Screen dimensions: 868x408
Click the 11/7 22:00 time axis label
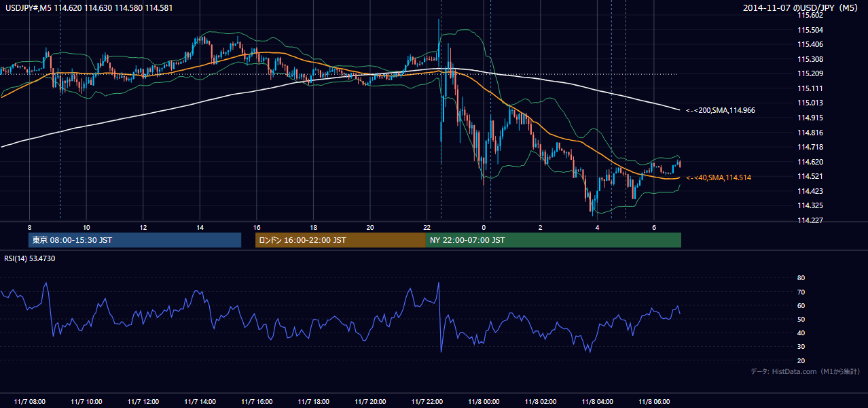(427, 402)
